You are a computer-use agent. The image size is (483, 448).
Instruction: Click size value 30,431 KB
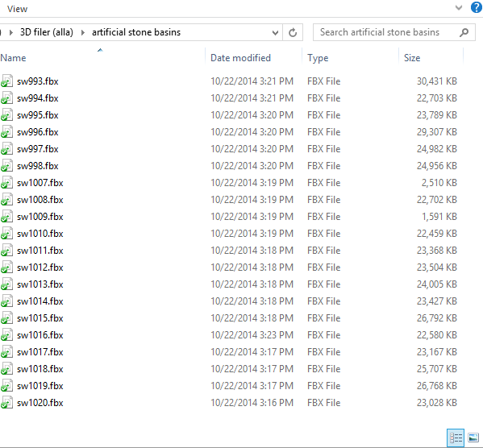click(x=437, y=81)
